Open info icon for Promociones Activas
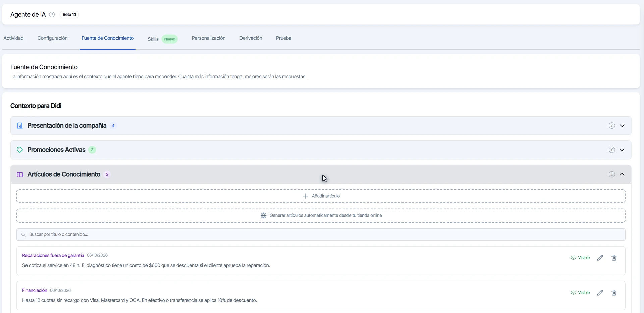Viewport: 644px width, 313px height. (x=612, y=150)
